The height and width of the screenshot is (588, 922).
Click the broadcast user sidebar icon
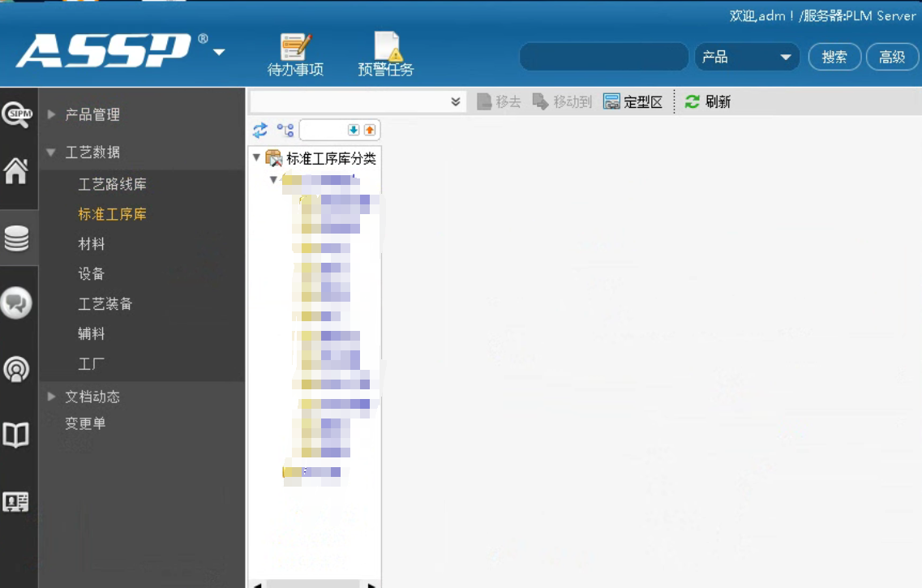pos(16,369)
